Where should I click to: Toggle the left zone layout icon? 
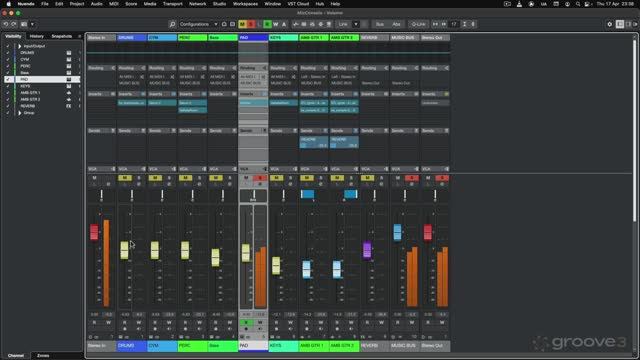click(620, 24)
